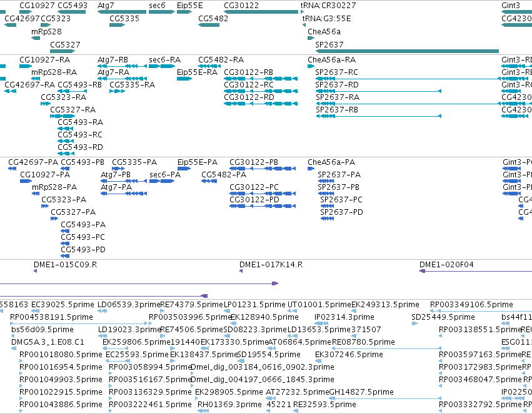This screenshot has width=532, height=414.
Task: Click the CheA56a-PA protein
Action: tap(311, 169)
